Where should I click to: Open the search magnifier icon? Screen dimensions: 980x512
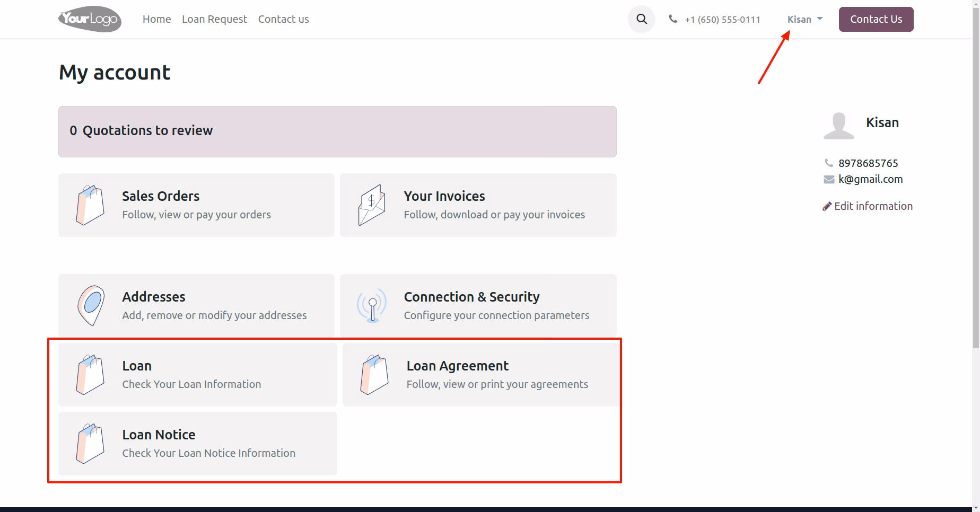click(642, 19)
